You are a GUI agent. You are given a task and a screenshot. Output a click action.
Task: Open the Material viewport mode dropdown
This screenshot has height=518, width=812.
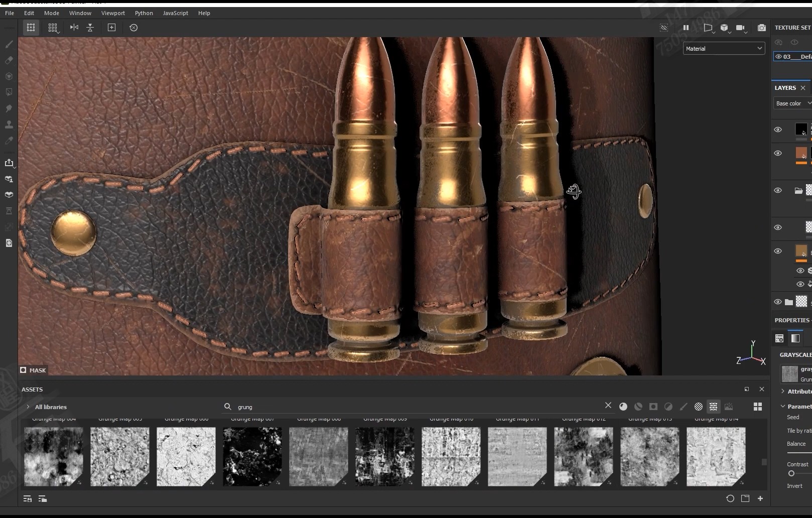coord(723,49)
